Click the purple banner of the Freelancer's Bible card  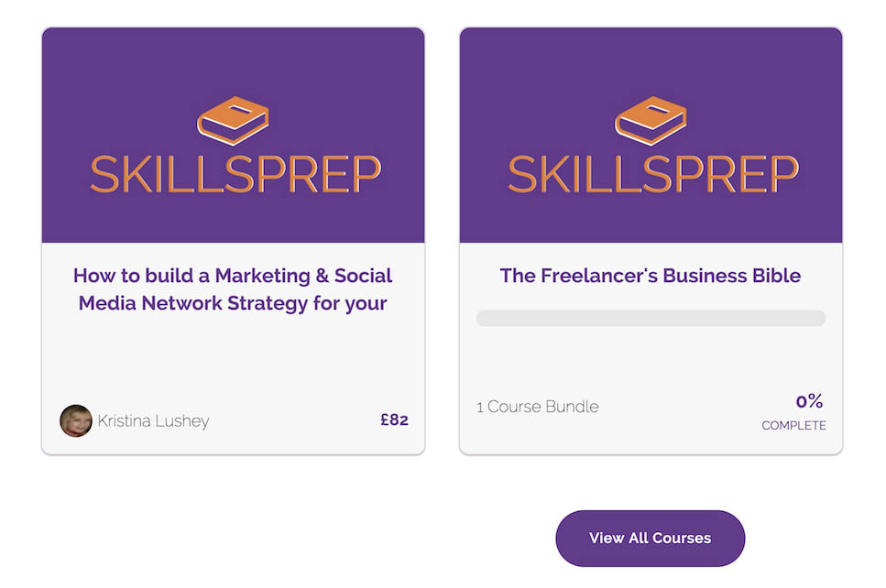click(650, 133)
